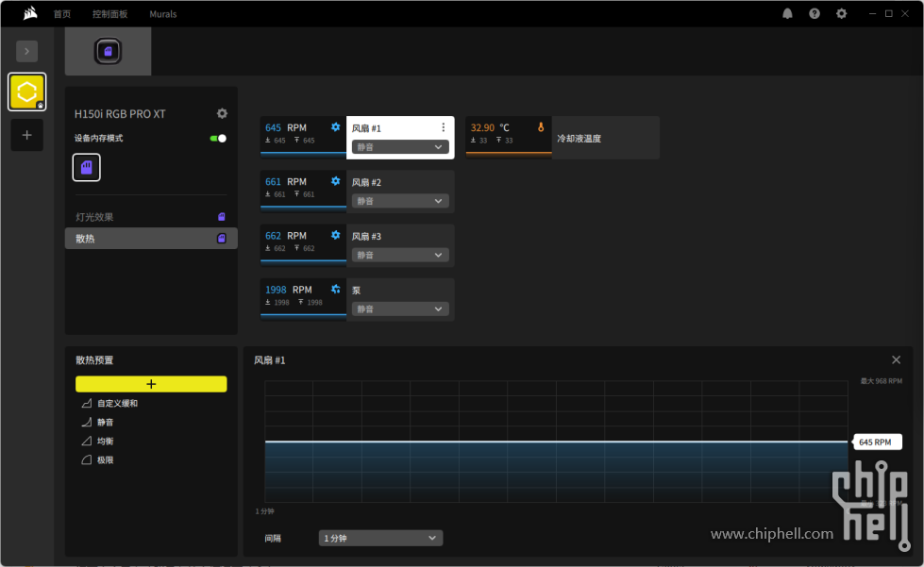Click gear icon on 662 RPM fan tile
Screen dimensions: 924x567
click(335, 235)
